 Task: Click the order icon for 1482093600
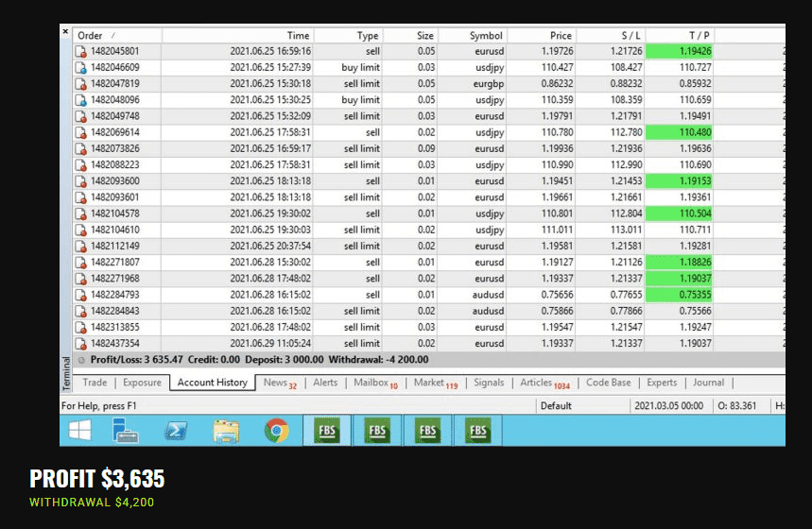(80, 181)
